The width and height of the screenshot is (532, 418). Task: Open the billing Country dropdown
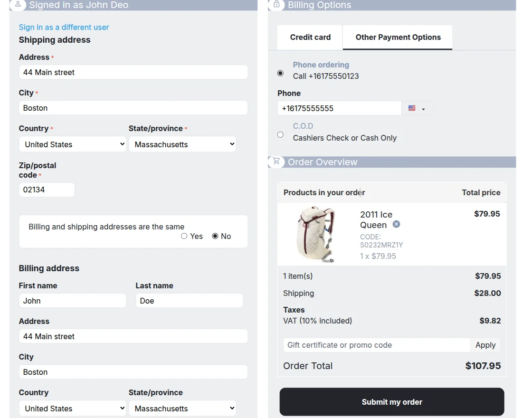click(72, 408)
